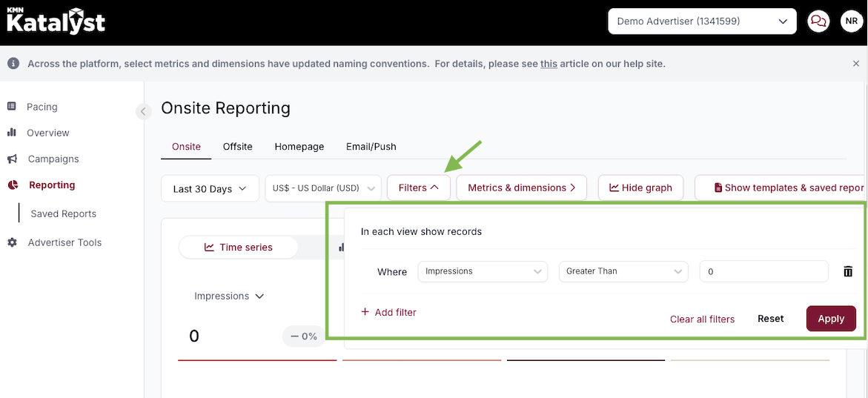The height and width of the screenshot is (398, 868).
Task: Switch to the Homepage tab
Action: [299, 147]
